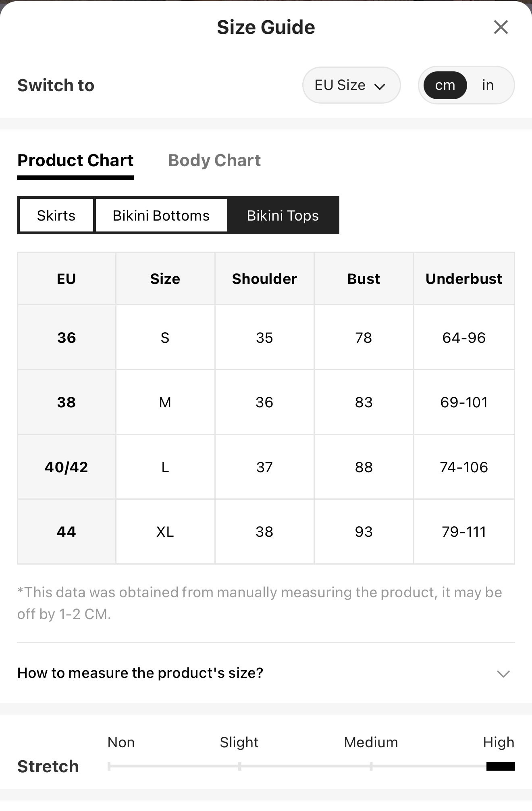
Task: Click the Medium stretch marker
Action: pyautogui.click(x=371, y=766)
